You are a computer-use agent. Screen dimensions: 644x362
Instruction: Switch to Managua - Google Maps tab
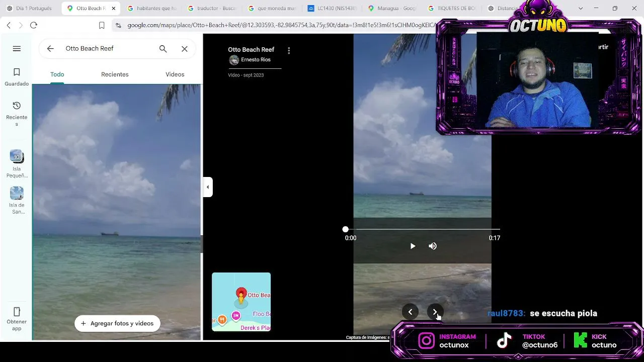(x=393, y=9)
